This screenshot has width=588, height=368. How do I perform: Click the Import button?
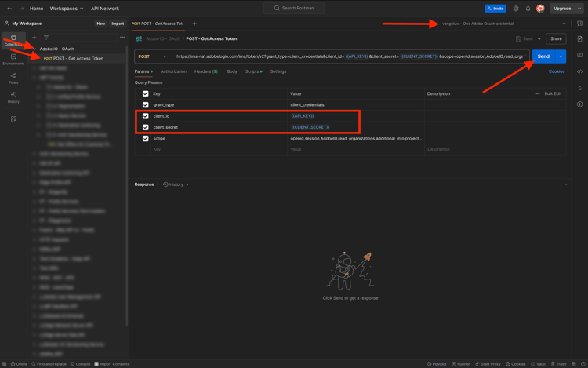(118, 24)
